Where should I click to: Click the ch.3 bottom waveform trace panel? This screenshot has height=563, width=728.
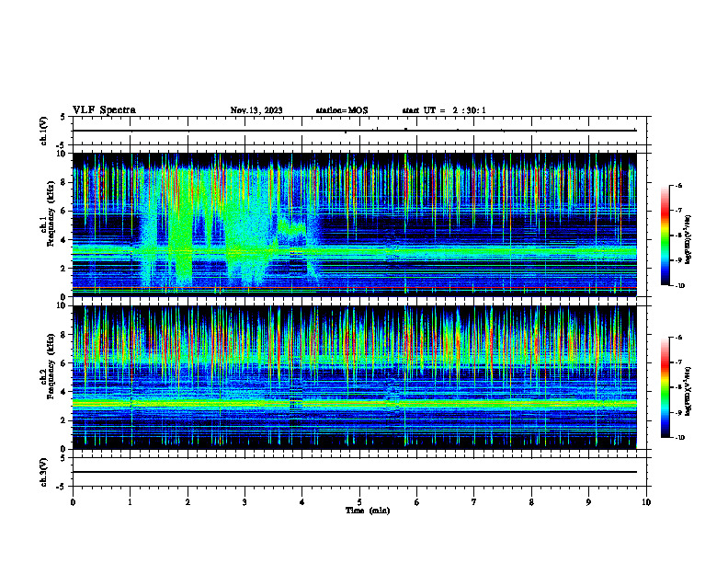359,472
